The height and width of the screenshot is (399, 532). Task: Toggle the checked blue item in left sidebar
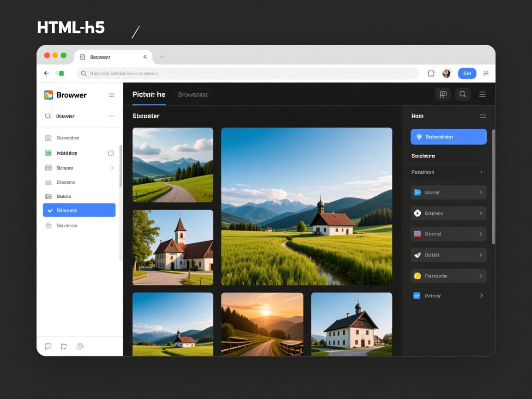(x=79, y=210)
